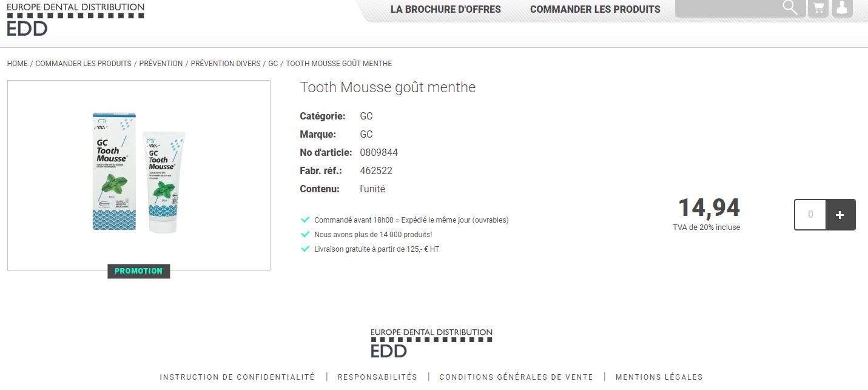Open the Tooth Mousse product image
Screen dimensions: 868x390
pyautogui.click(x=138, y=175)
